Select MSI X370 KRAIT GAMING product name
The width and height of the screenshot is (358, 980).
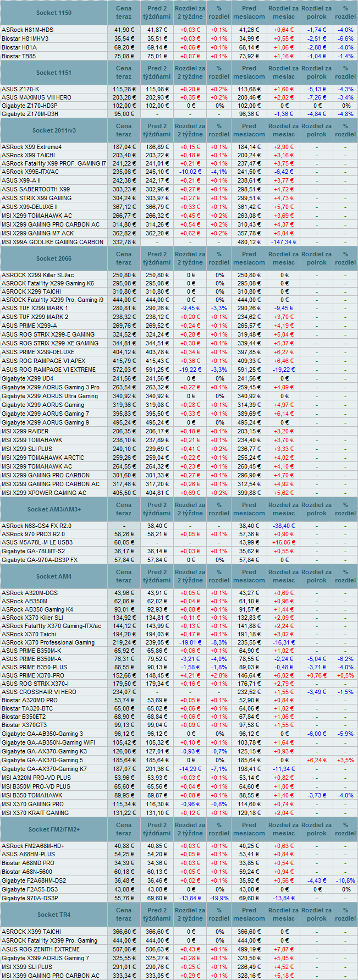pos(35,813)
